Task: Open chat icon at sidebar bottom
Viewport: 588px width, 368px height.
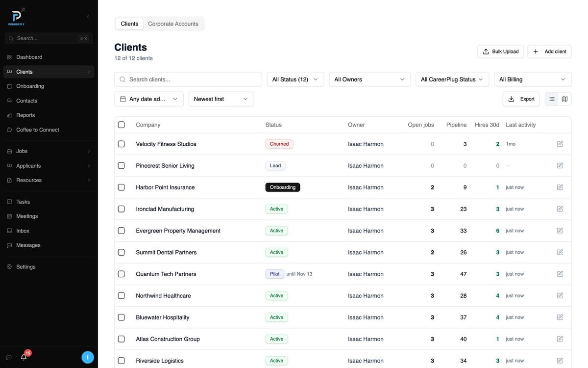Action: pos(9,358)
